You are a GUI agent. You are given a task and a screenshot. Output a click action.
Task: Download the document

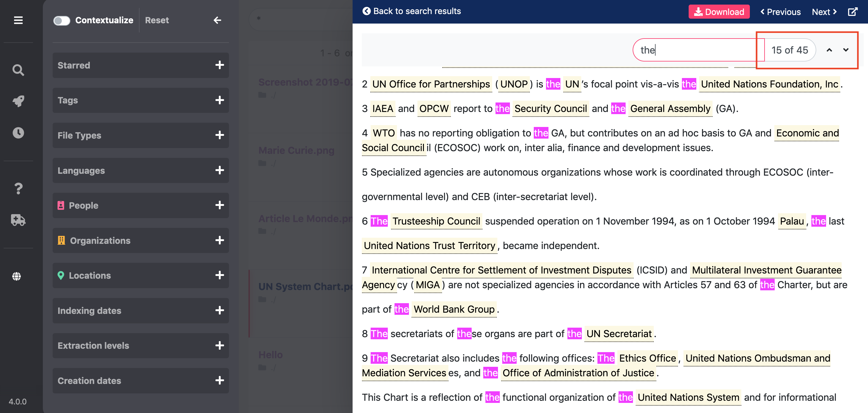coord(719,12)
